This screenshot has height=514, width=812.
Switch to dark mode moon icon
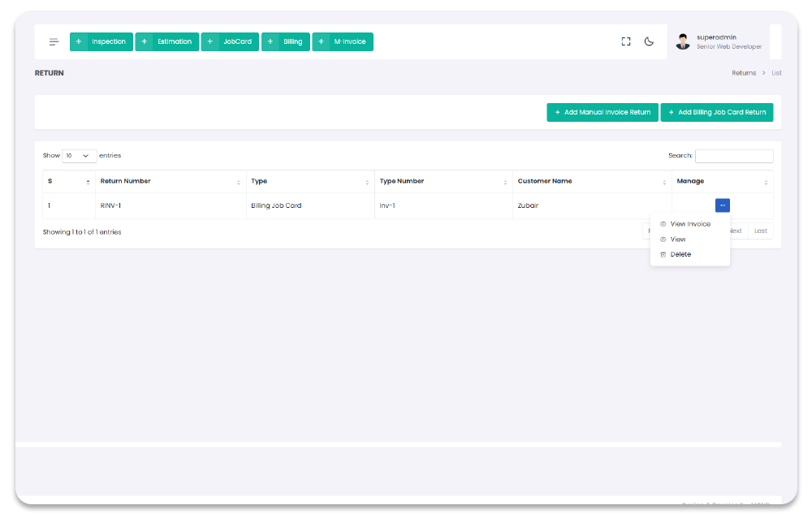click(649, 41)
